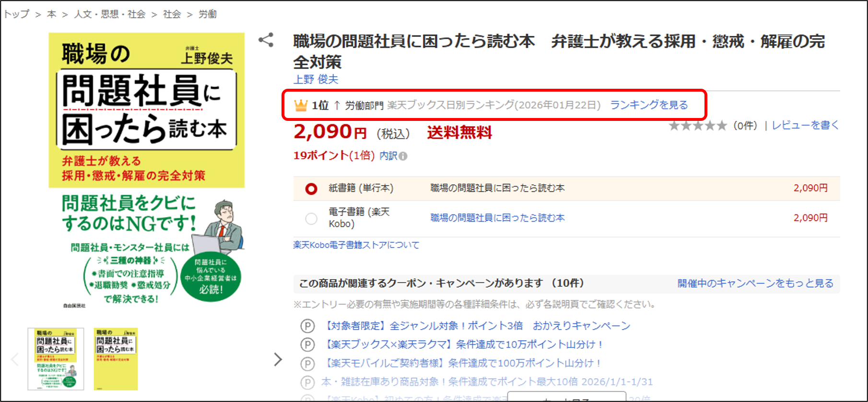Screen dimensions: 868x402
Task: Open author link 上野 俊夫
Action: (x=316, y=79)
